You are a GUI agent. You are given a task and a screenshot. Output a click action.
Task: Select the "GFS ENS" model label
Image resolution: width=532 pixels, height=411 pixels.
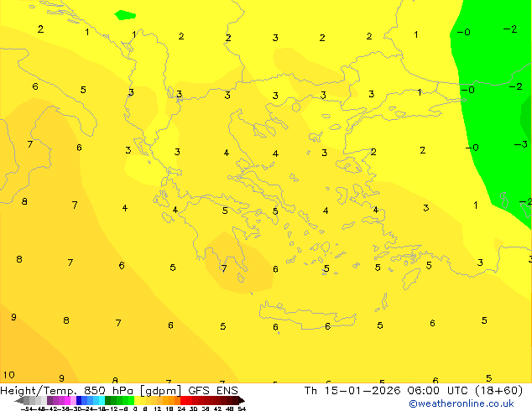click(x=213, y=391)
